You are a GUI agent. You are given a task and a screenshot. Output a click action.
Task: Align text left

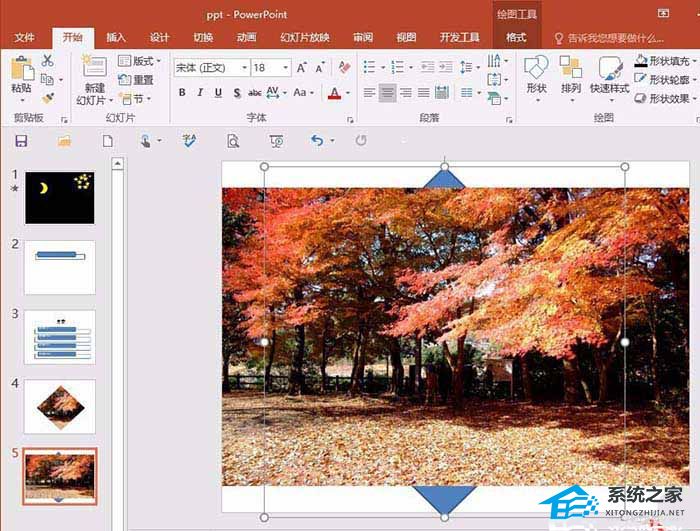(369, 93)
